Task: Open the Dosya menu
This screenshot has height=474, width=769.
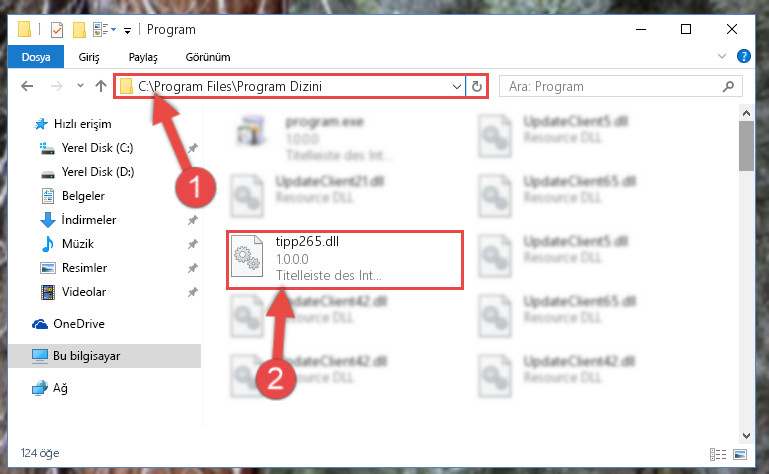Action: click(x=36, y=57)
